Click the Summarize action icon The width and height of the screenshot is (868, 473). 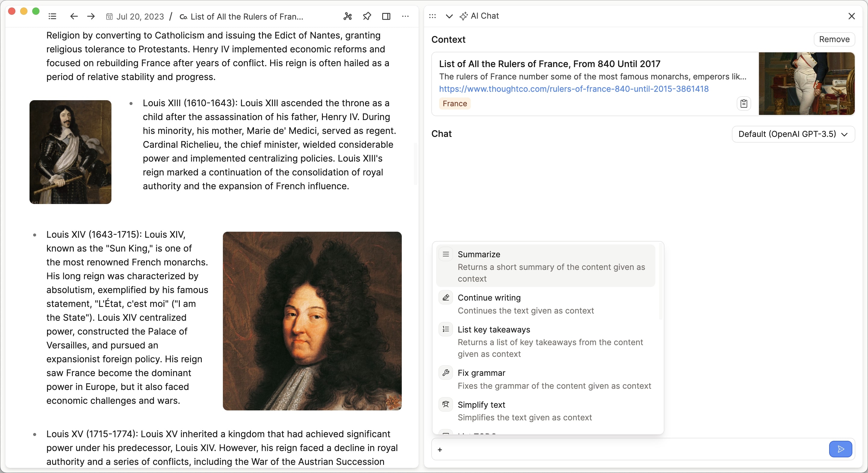pyautogui.click(x=446, y=254)
